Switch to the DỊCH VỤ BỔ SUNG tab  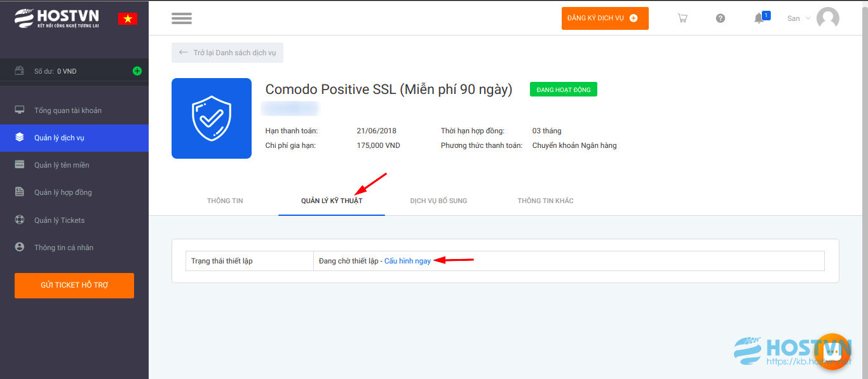(x=438, y=201)
